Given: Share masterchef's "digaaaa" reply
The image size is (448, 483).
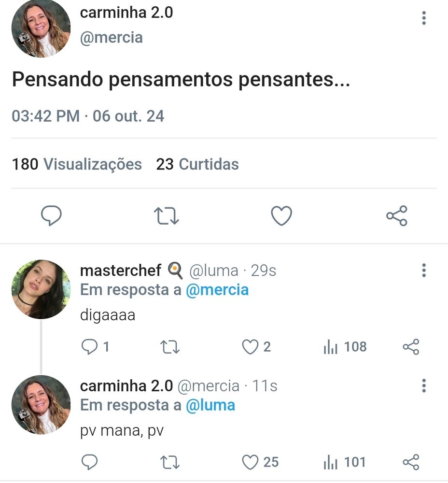Looking at the screenshot, I should [411, 347].
